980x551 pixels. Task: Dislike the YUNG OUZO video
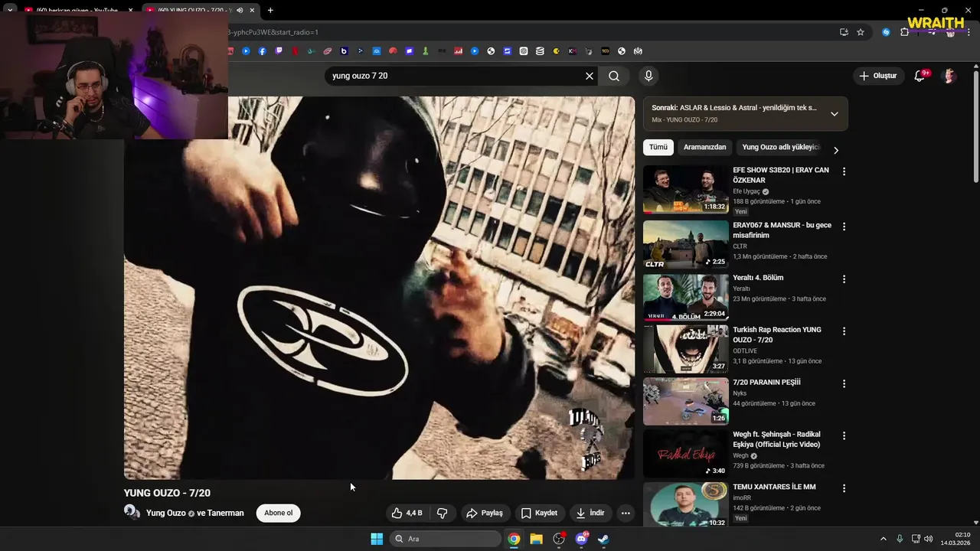pyautogui.click(x=442, y=513)
